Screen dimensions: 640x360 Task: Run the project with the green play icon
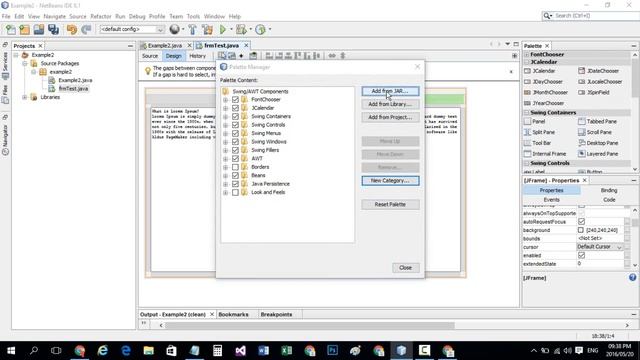pos(223,29)
